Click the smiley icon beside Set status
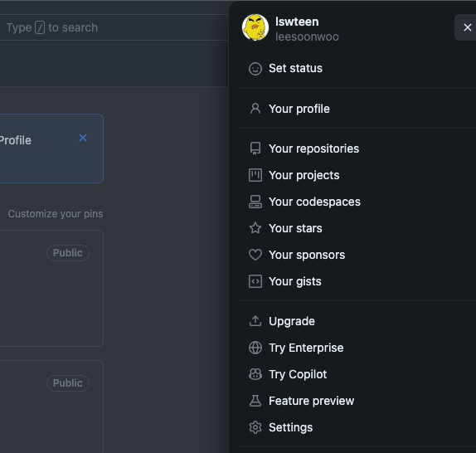The height and width of the screenshot is (453, 476). click(255, 69)
